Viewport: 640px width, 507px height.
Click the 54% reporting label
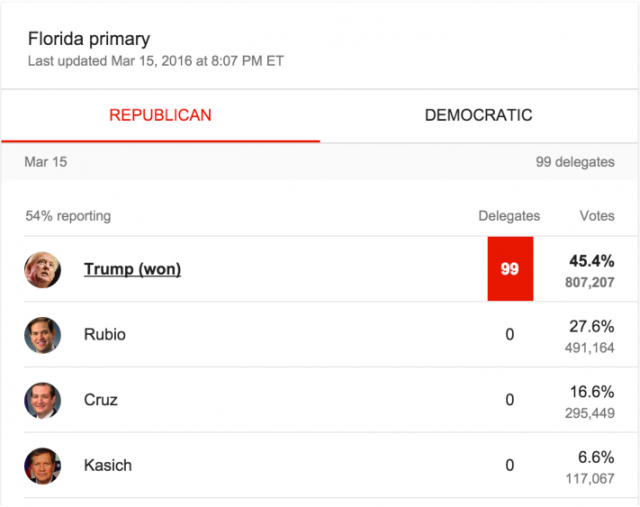69,215
